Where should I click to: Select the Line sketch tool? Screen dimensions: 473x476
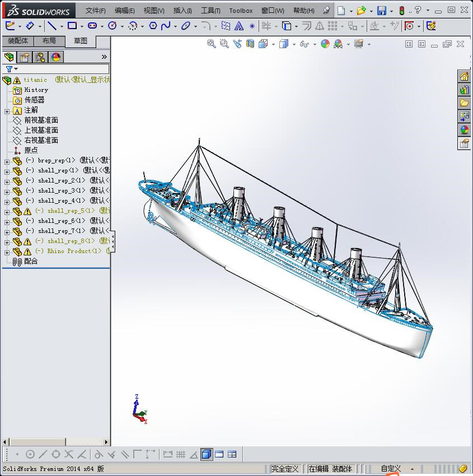tap(52, 26)
